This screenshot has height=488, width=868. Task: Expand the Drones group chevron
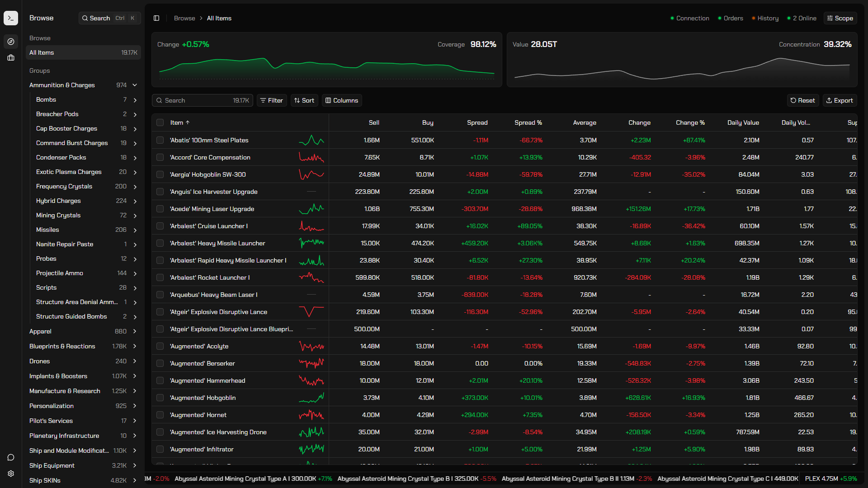(135, 361)
